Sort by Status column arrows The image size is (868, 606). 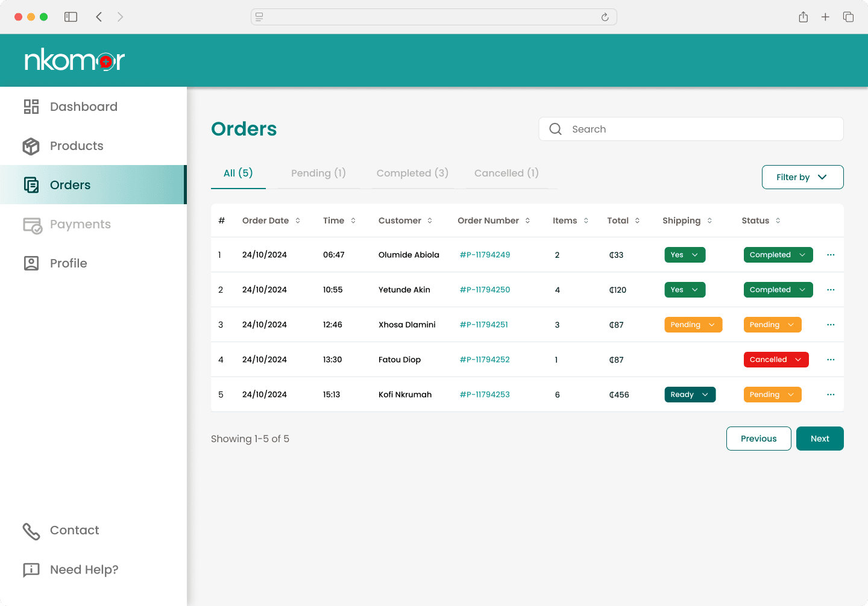pos(778,220)
